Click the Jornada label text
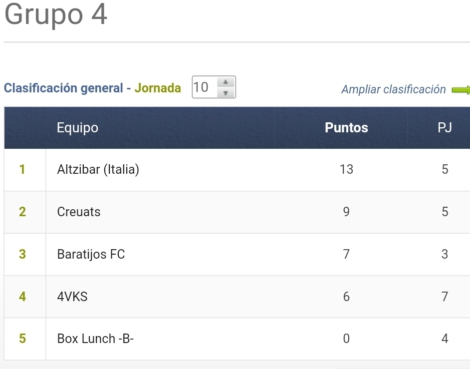 point(158,88)
